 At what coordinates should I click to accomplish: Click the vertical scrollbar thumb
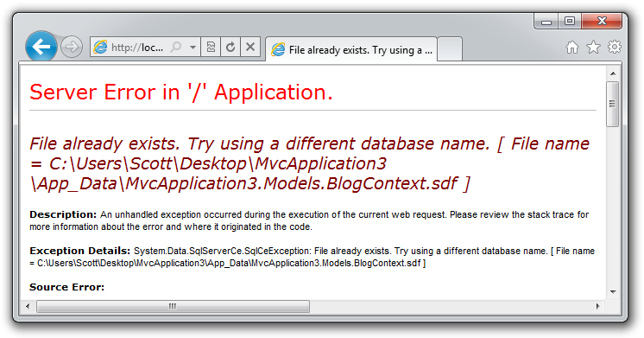[613, 104]
